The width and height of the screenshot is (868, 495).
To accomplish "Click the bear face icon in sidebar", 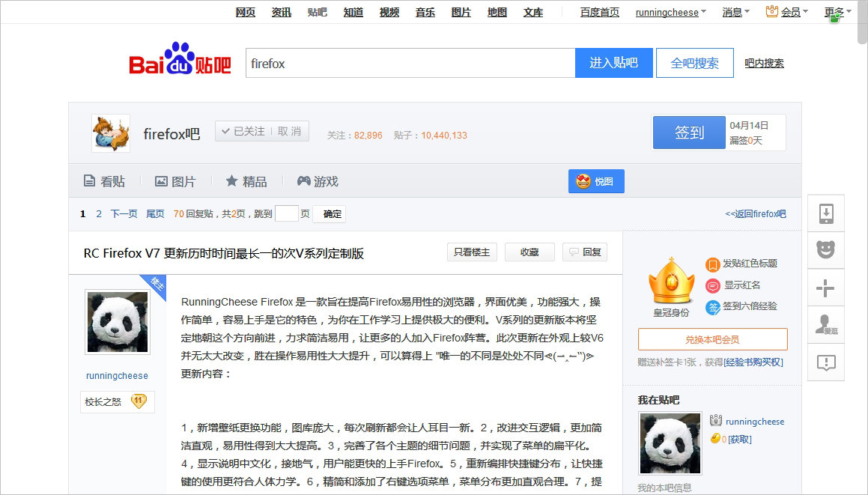I will click(x=826, y=249).
